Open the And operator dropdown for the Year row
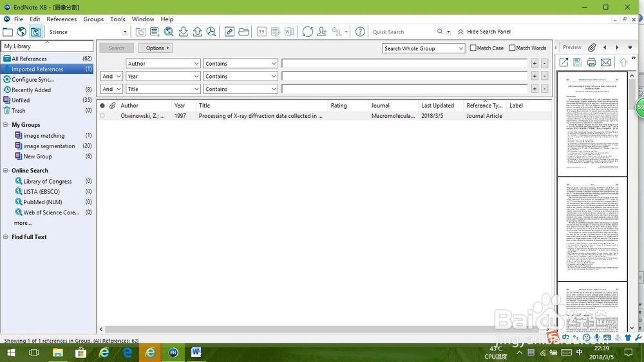Image resolution: width=644 pixels, height=362 pixels. pos(111,77)
